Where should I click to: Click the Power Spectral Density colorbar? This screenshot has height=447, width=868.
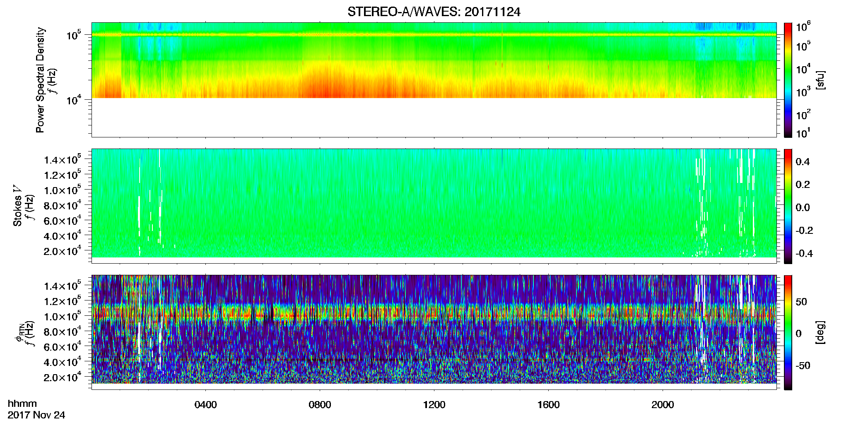click(x=788, y=80)
